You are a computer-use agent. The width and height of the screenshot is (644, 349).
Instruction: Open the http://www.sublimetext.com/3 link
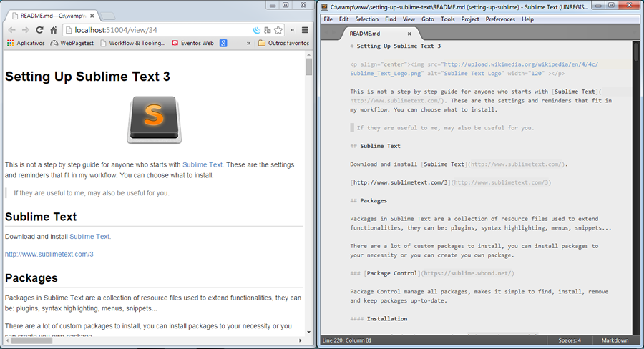[49, 254]
